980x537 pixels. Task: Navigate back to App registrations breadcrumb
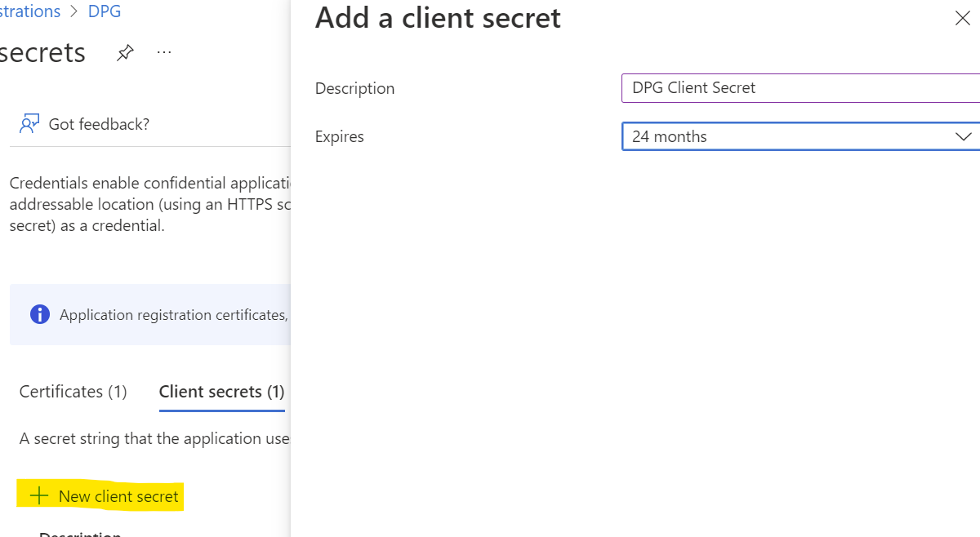(x=29, y=12)
